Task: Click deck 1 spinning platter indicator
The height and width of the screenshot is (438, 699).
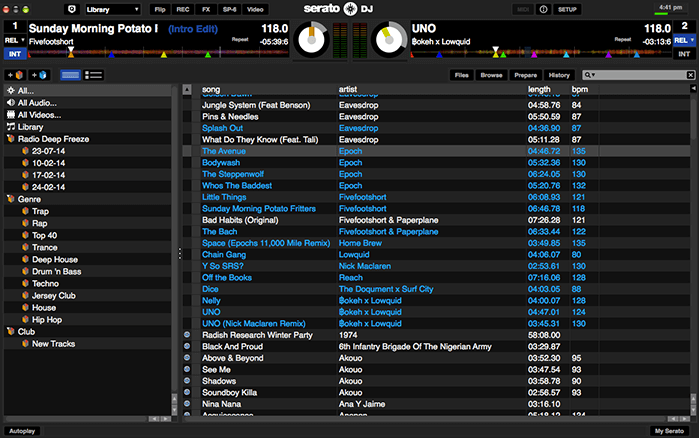Action: pyautogui.click(x=312, y=40)
